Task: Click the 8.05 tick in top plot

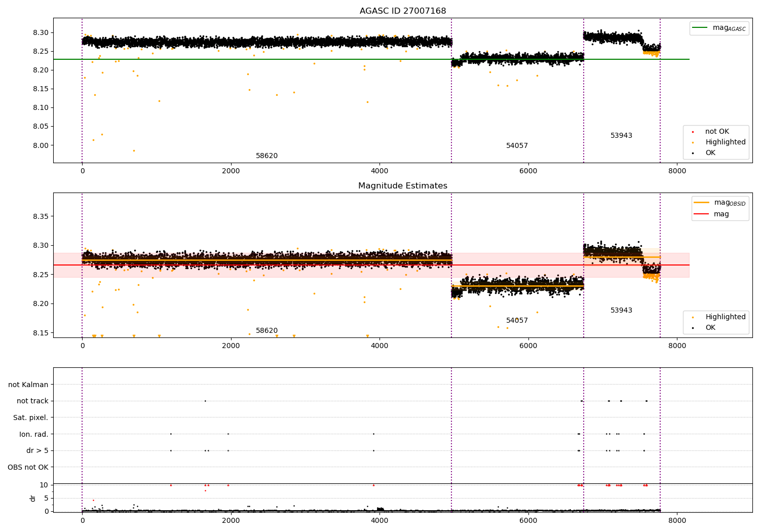Action: coord(40,127)
